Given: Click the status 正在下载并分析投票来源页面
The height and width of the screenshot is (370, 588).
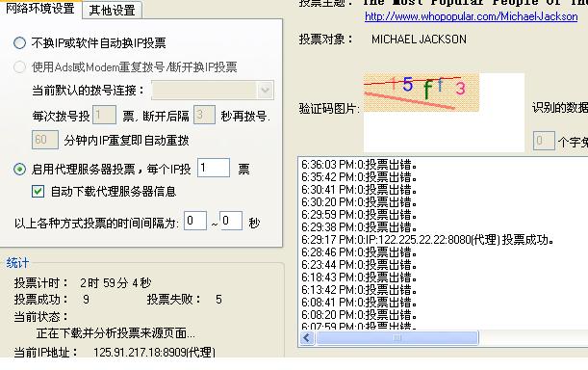Looking at the screenshot, I should [x=115, y=332].
